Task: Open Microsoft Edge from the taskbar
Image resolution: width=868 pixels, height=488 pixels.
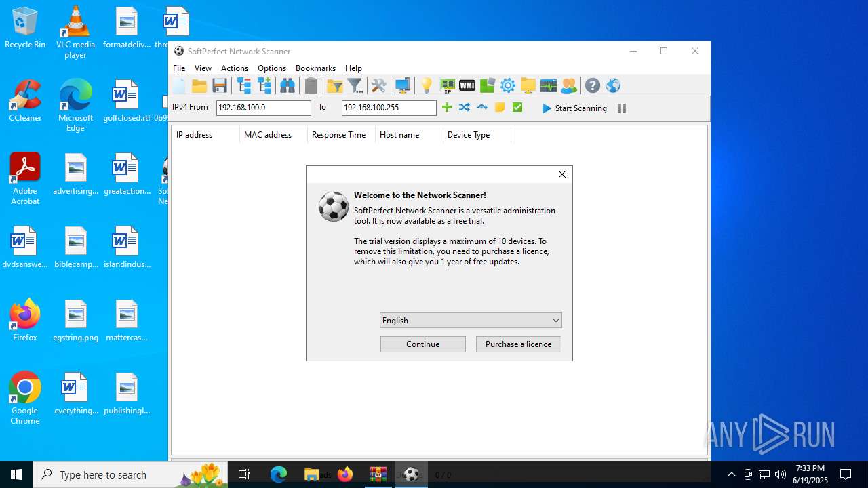Action: 279,474
